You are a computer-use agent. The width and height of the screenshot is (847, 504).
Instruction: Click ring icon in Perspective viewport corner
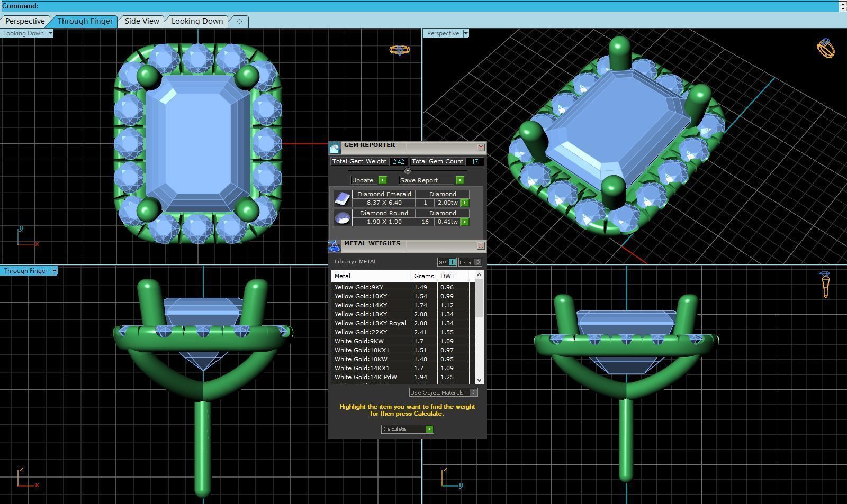click(x=826, y=48)
